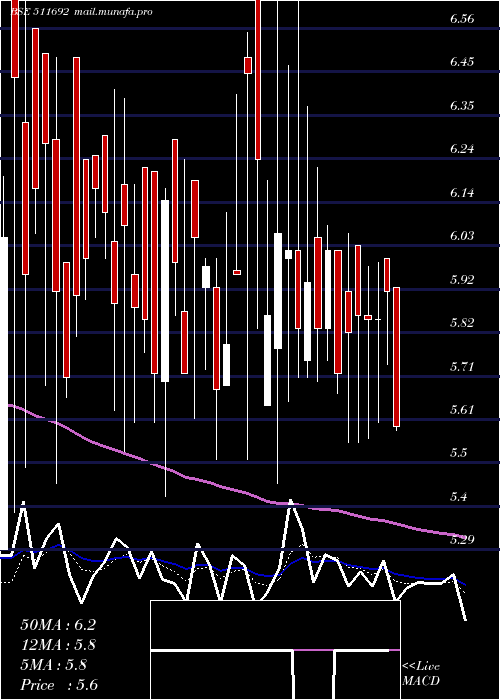
Task: Click the 6.03 price axis label
Action: point(462,236)
